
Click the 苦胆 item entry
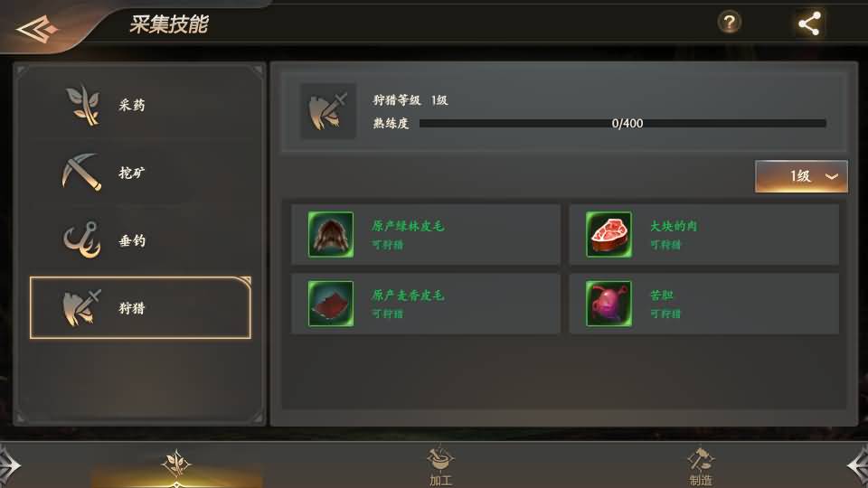(x=704, y=304)
